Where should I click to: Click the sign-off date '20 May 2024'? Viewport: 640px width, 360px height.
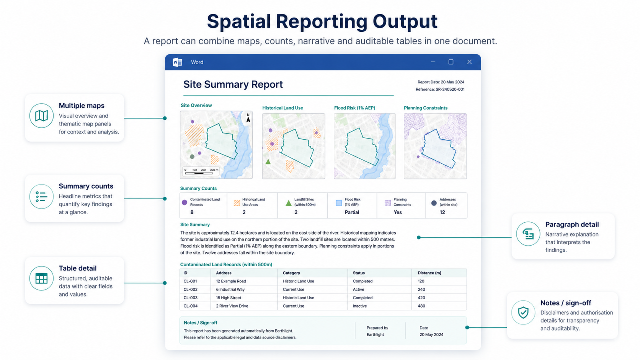[431, 335]
